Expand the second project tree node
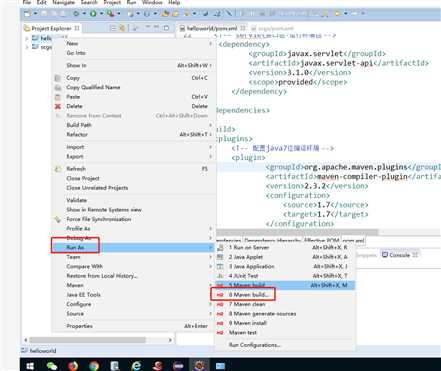 coord(27,47)
